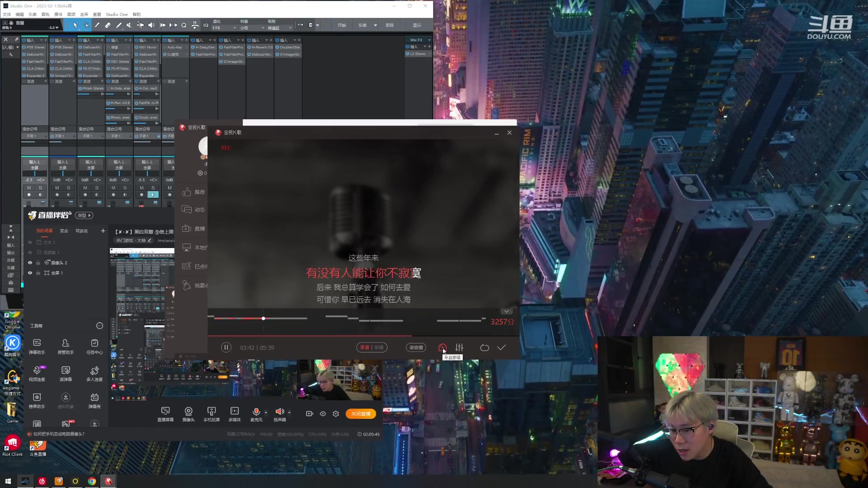Restart recording with the loop icon

(x=484, y=347)
